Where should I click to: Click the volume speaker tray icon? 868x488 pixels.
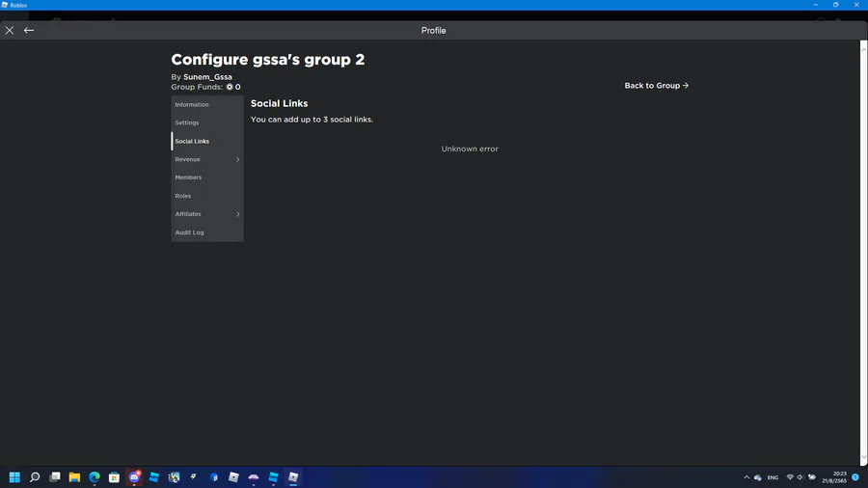tap(800, 477)
